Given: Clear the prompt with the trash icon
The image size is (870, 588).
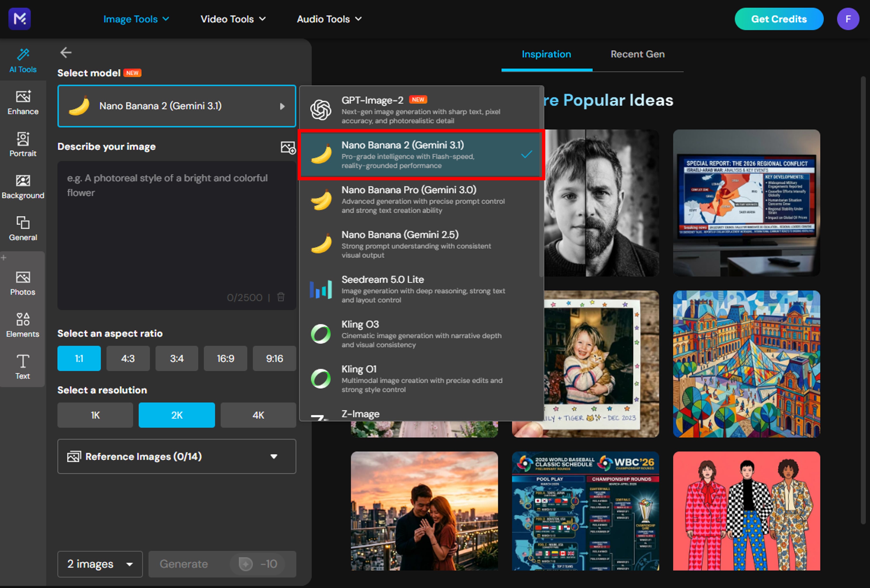Looking at the screenshot, I should pos(281,297).
